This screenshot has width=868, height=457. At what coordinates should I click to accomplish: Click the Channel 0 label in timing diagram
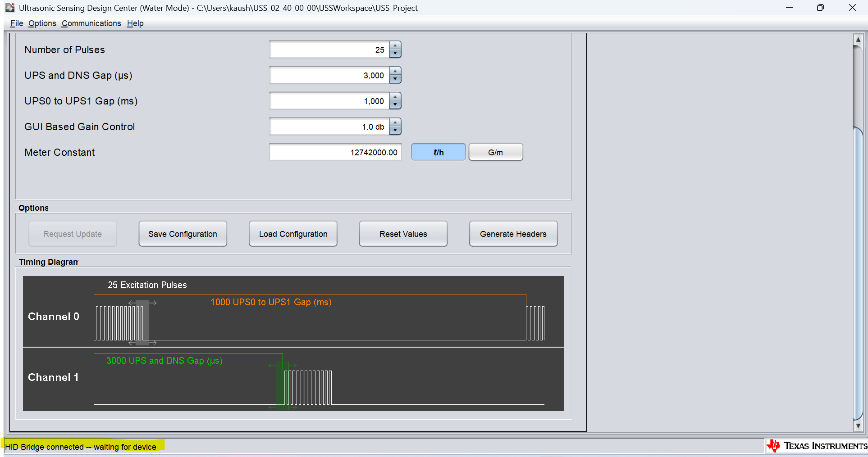54,317
